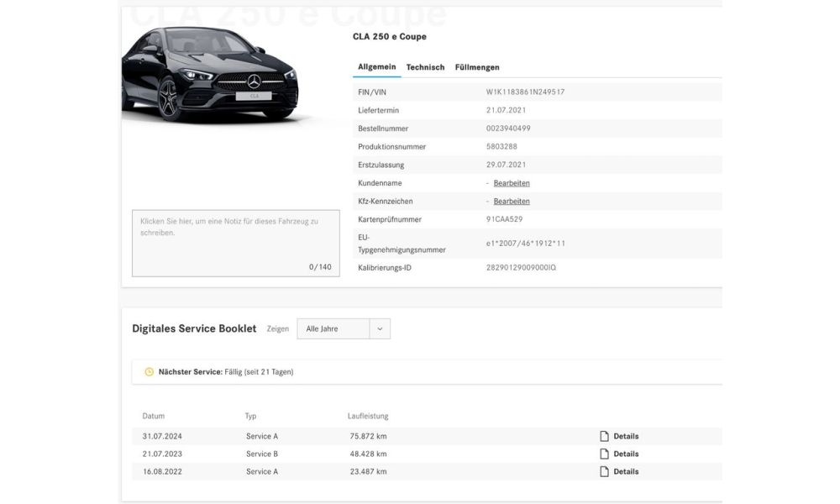Open Details for Service B 48.428 km
This screenshot has width=840, height=504.
click(626, 454)
